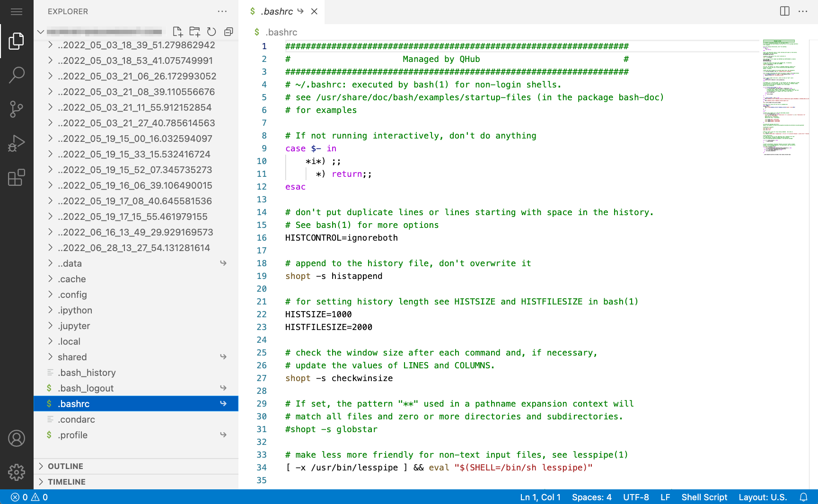The width and height of the screenshot is (818, 504).
Task: Collapse the EXPLORER root folder
Action: click(41, 32)
